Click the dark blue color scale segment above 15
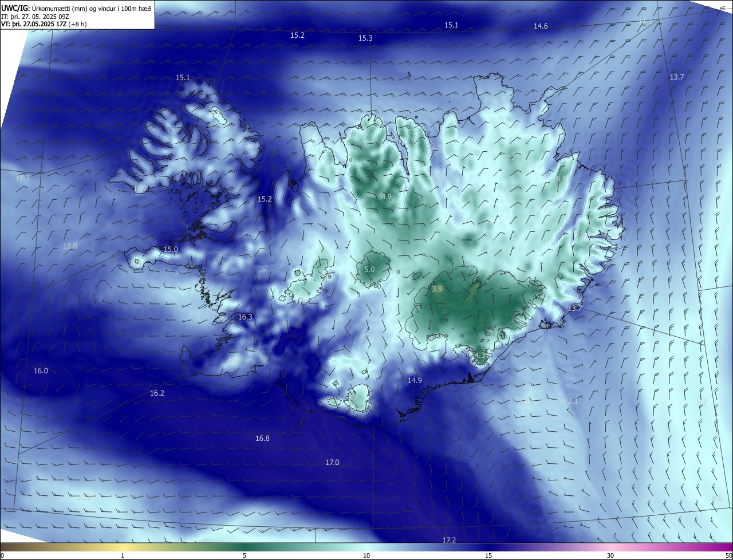 pyautogui.click(x=488, y=547)
